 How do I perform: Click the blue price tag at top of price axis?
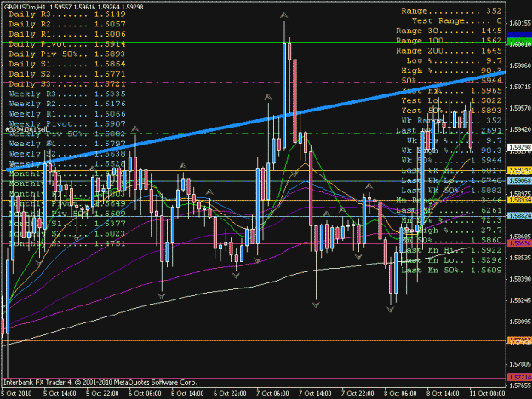(x=519, y=35)
